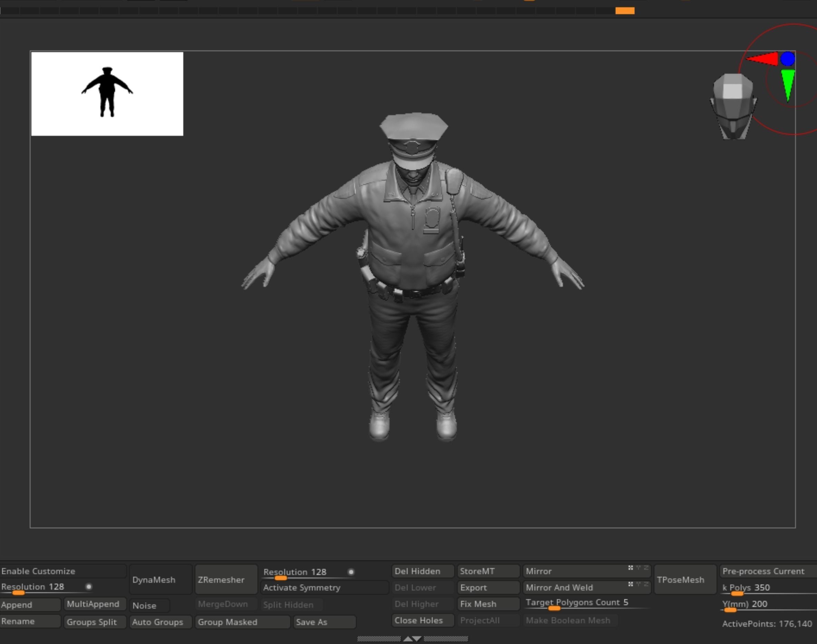Click the orange timeline marker at top

click(x=625, y=11)
